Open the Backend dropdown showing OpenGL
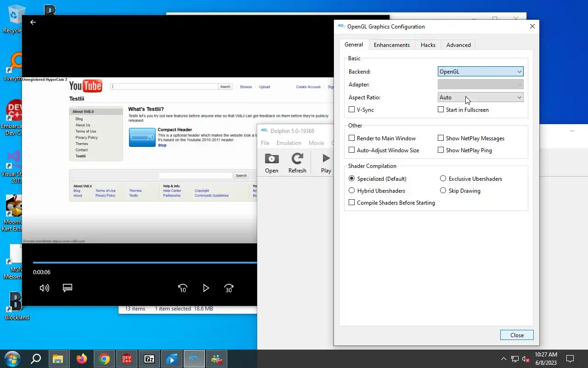 click(x=481, y=71)
